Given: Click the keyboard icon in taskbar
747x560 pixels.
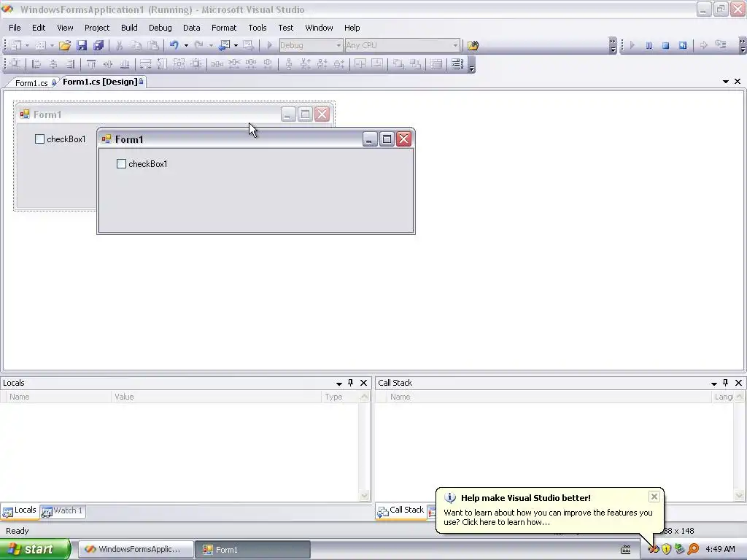Looking at the screenshot, I should click(625, 550).
